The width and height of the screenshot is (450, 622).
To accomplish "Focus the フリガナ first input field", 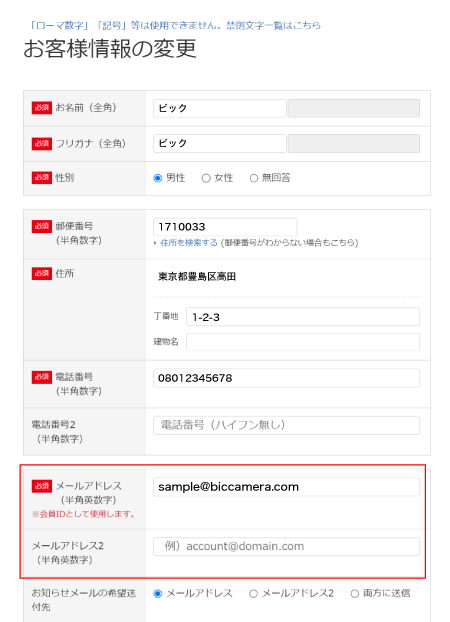I will (220, 143).
